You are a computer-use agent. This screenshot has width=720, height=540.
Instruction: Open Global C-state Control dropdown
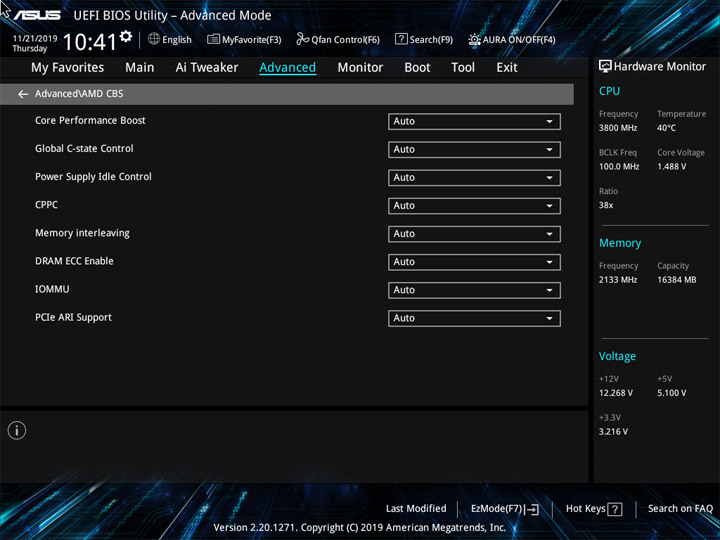[474, 150]
